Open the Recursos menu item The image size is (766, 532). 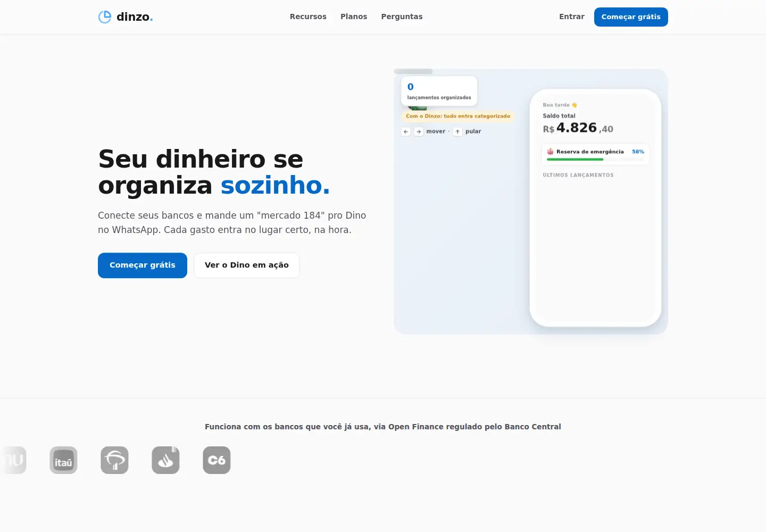(308, 16)
